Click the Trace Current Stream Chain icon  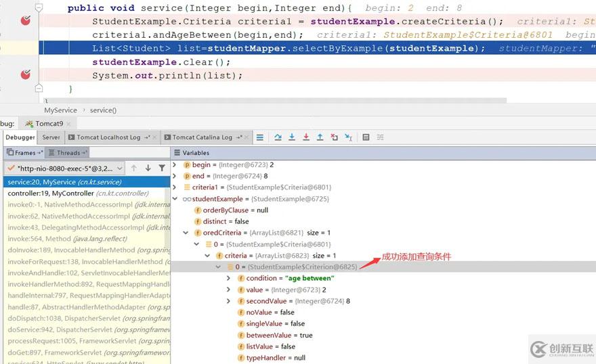(x=380, y=137)
